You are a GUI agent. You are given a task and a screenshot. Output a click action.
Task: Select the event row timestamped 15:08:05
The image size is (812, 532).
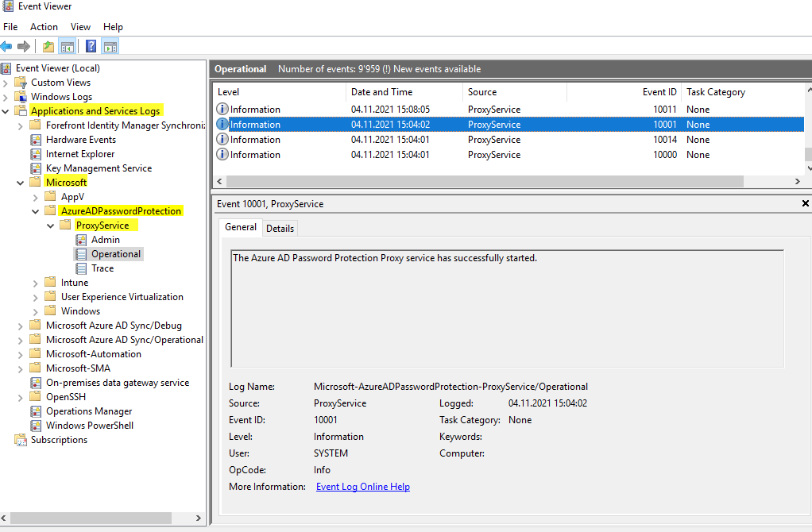(x=509, y=110)
